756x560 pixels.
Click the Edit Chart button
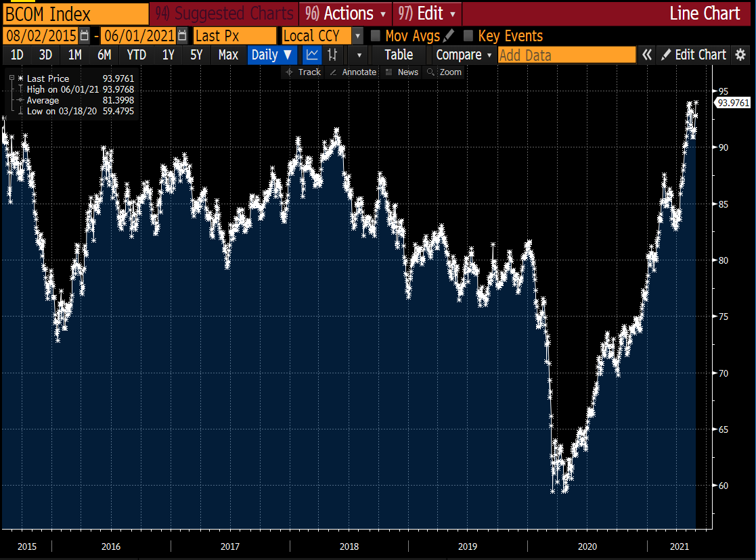tap(694, 55)
